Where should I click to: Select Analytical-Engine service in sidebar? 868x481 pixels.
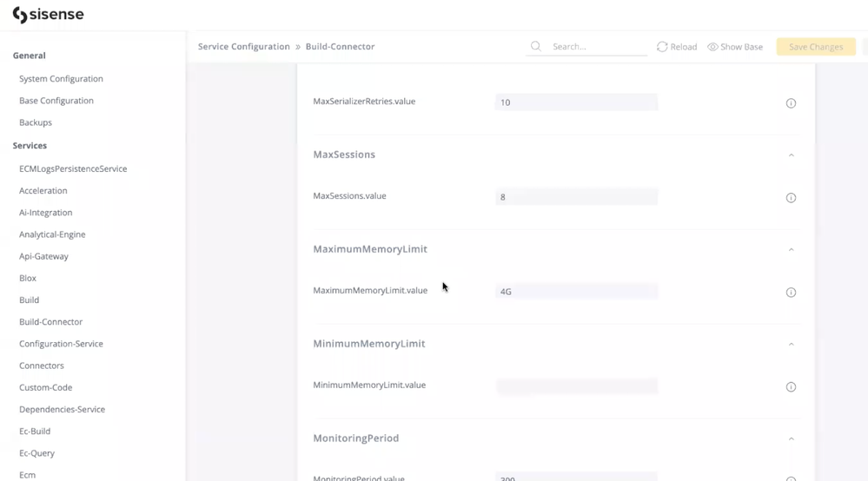[52, 234]
